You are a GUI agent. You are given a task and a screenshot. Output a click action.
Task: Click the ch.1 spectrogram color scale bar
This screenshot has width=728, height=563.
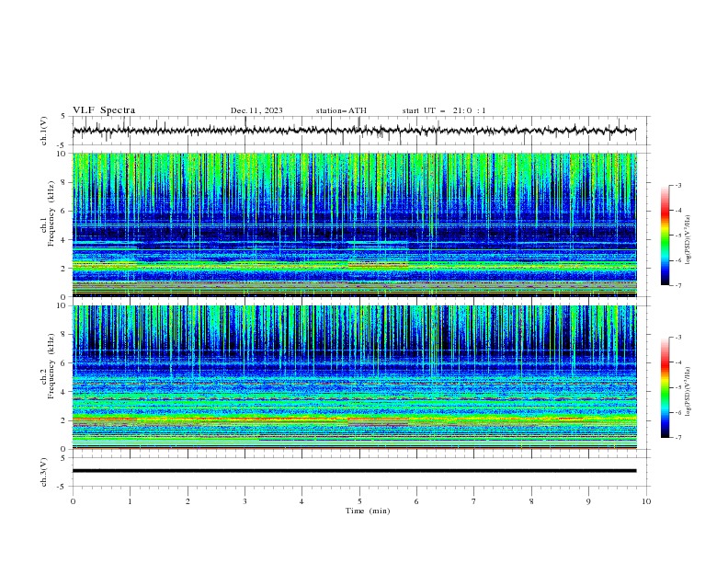(665, 236)
